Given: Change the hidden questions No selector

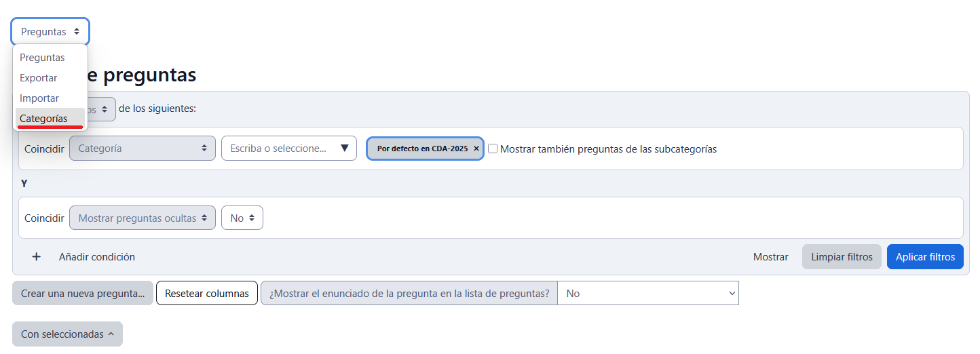Looking at the screenshot, I should (242, 218).
